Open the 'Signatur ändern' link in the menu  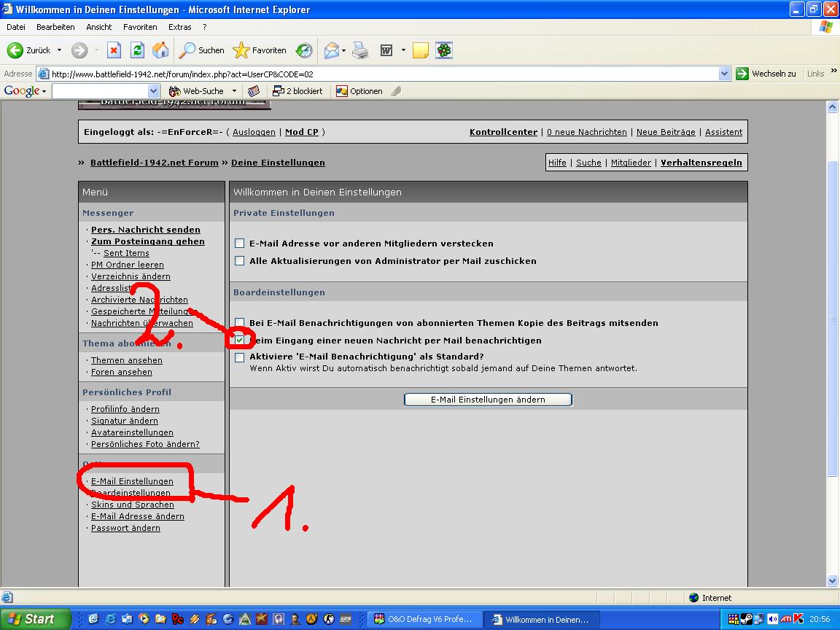[125, 421]
